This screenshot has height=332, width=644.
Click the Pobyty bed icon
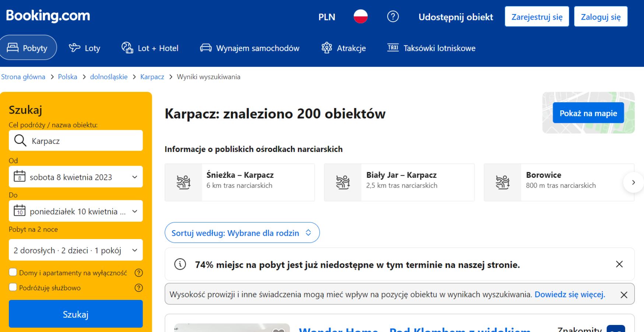click(x=13, y=48)
